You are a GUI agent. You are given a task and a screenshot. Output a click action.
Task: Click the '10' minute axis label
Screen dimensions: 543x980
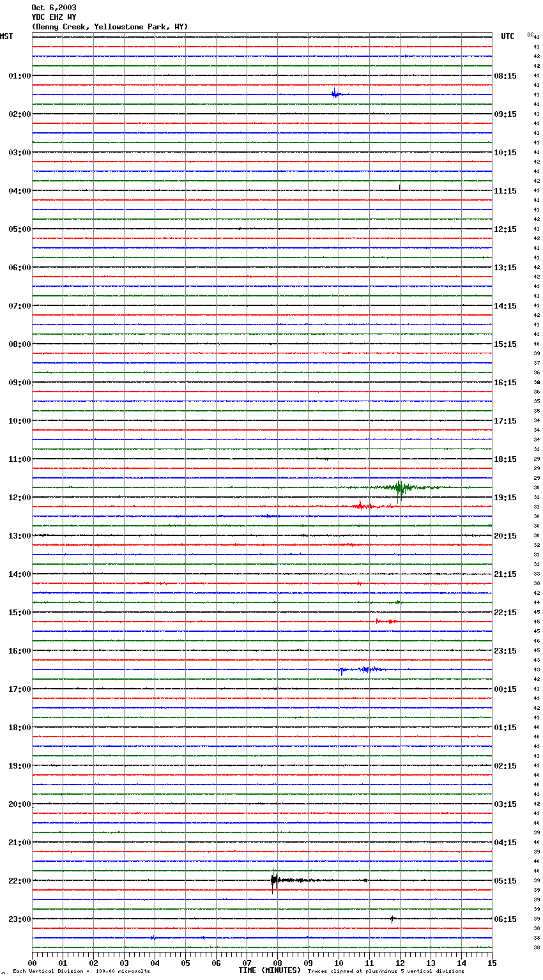[339, 963]
